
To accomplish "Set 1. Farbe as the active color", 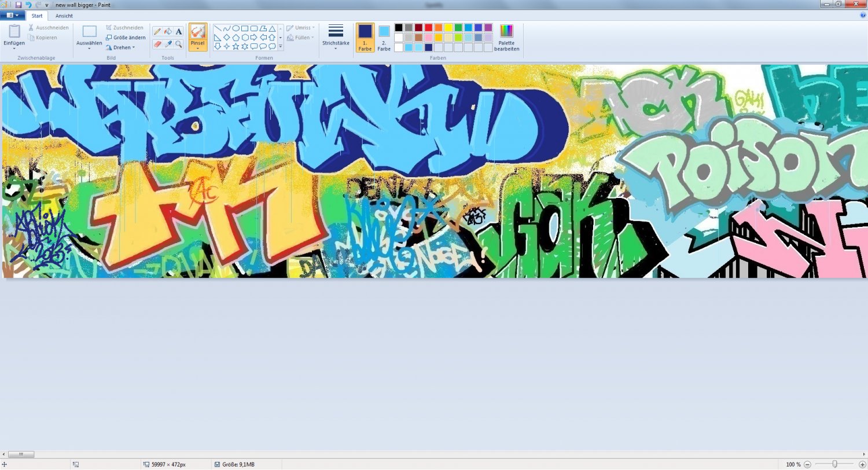I will tap(365, 38).
